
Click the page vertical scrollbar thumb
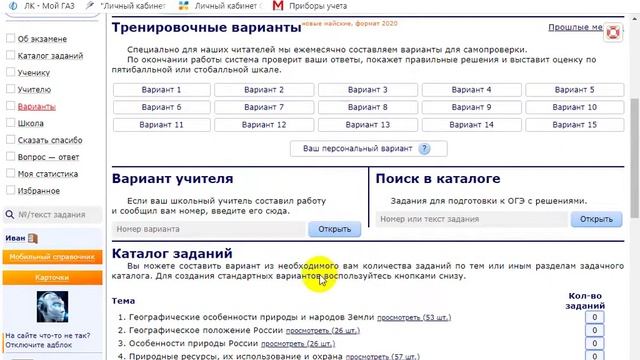pos(635,158)
